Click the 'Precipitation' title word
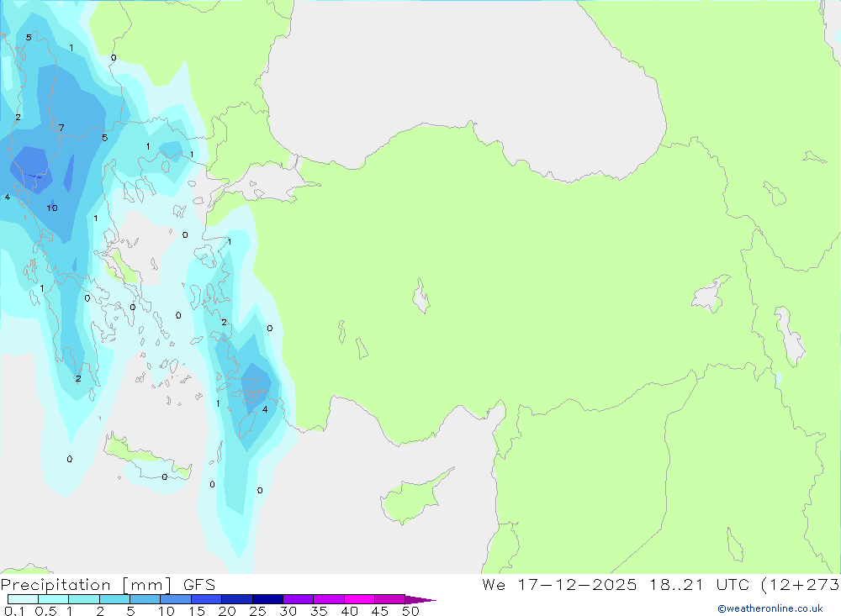 [56, 585]
